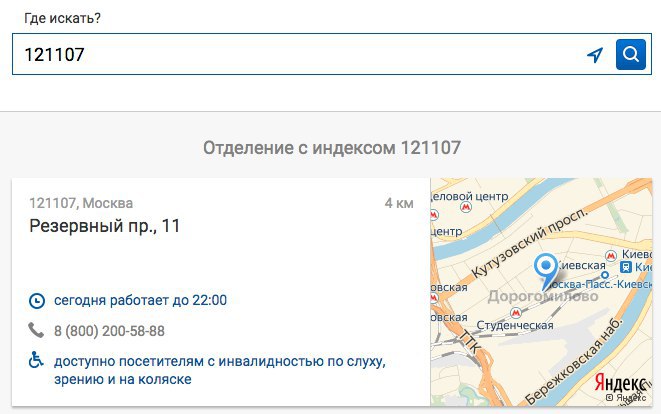Click the Kiev railway station train icon
The image size is (661, 414).
(x=626, y=267)
